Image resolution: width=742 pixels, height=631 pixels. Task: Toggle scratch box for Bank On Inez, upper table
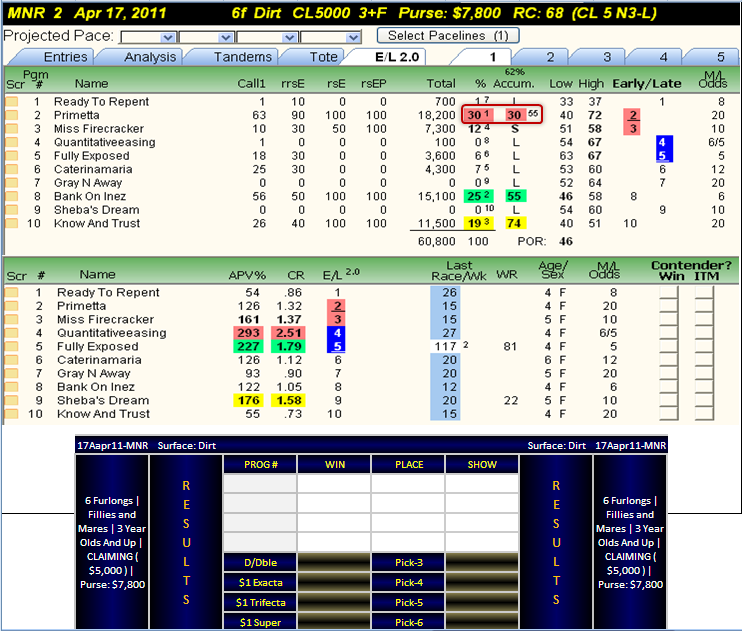[12, 196]
